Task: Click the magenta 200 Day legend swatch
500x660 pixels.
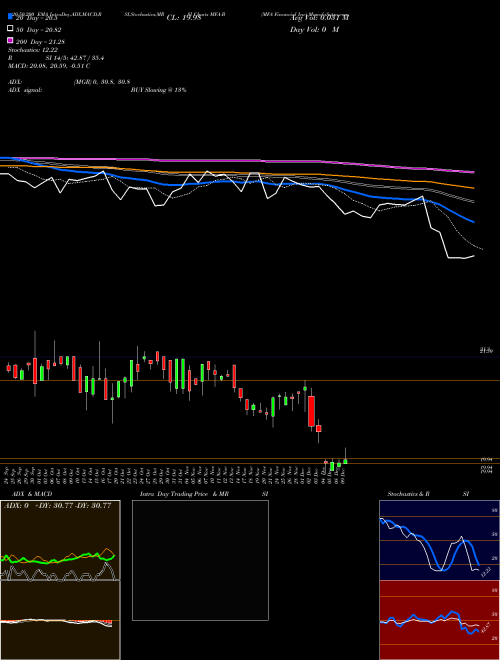Action: click(10, 40)
